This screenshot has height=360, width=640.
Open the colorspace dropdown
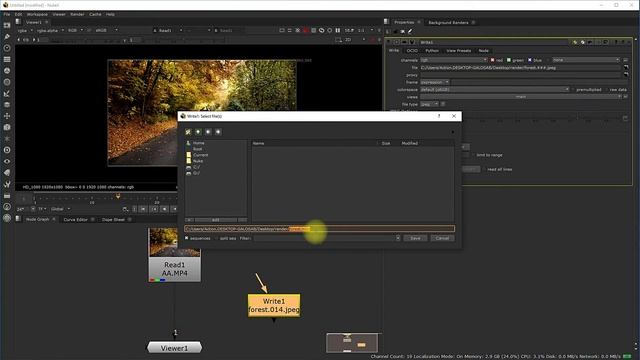pyautogui.click(x=495, y=89)
